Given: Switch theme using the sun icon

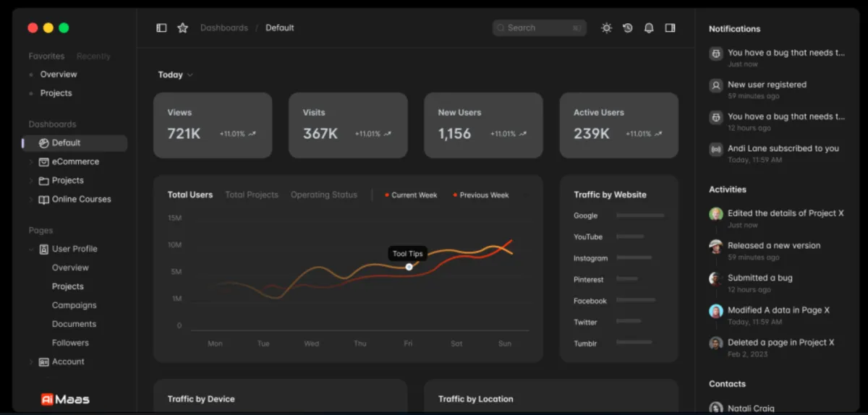Looking at the screenshot, I should [x=606, y=28].
